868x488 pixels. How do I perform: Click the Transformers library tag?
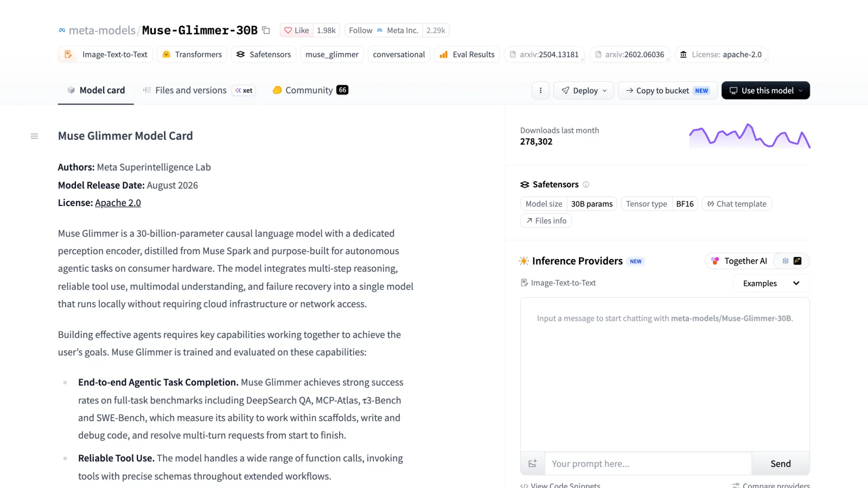coord(192,54)
